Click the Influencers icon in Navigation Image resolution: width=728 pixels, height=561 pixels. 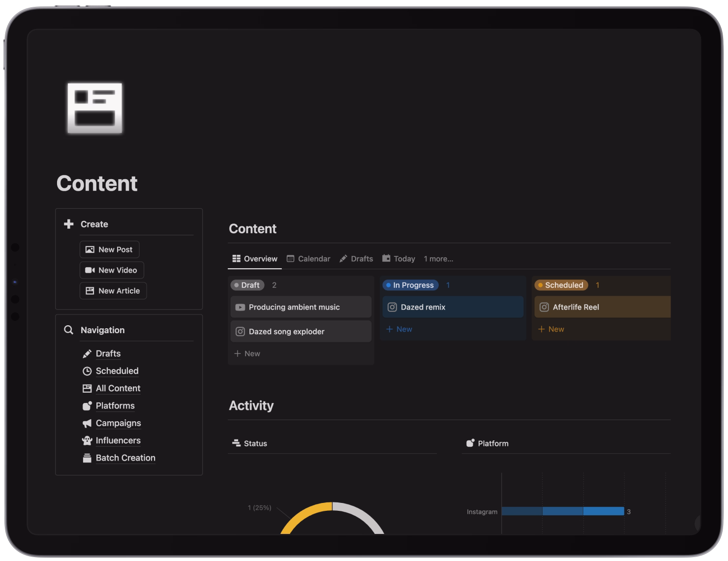coord(87,440)
